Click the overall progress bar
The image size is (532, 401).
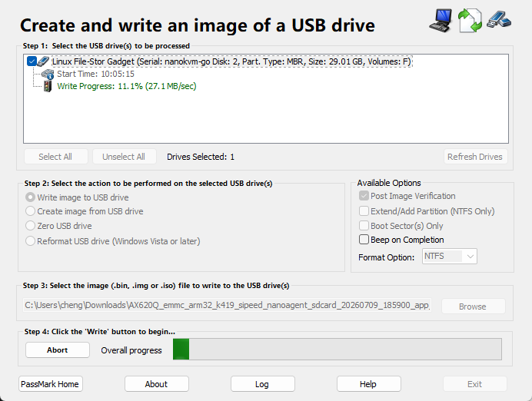337,349
